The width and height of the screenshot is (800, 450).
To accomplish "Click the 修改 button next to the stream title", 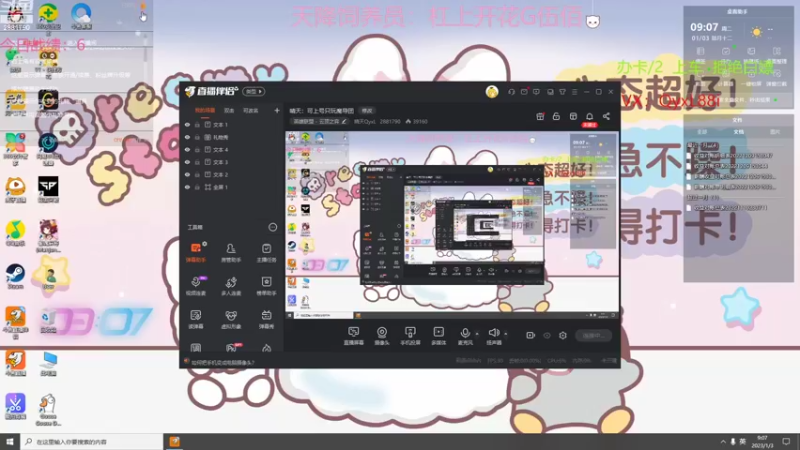I will (x=367, y=111).
